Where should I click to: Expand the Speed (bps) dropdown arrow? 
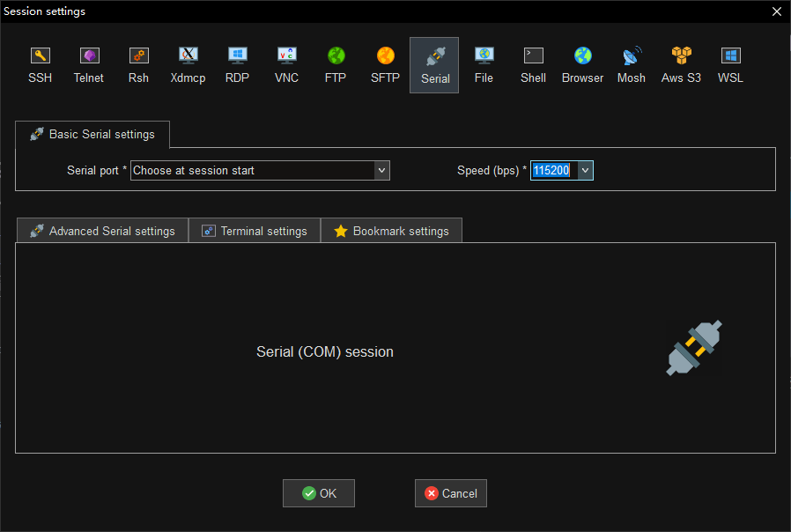(585, 171)
